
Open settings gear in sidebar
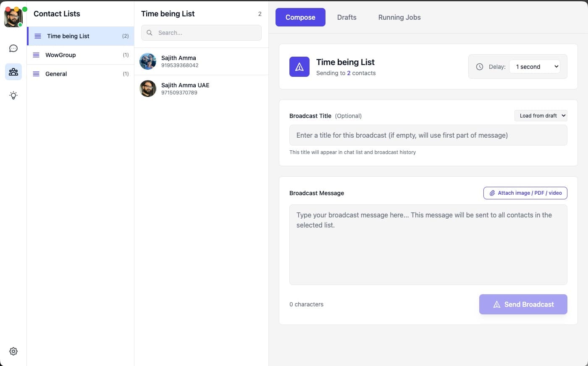13,351
